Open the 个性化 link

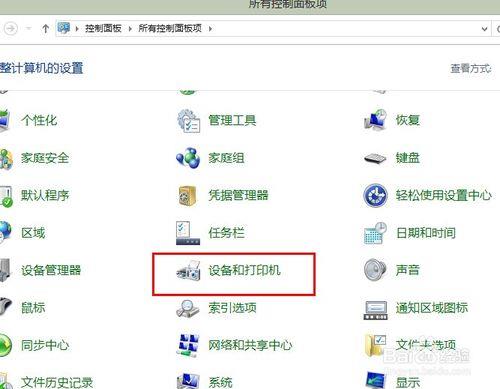coord(39,120)
